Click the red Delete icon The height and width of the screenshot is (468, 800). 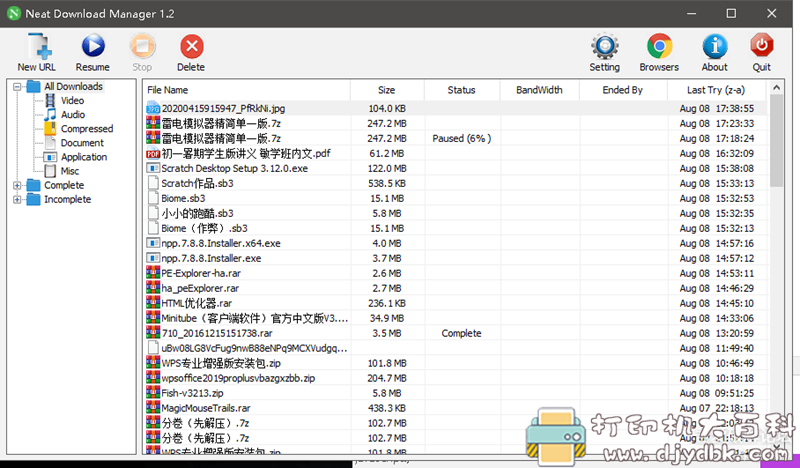(192, 46)
